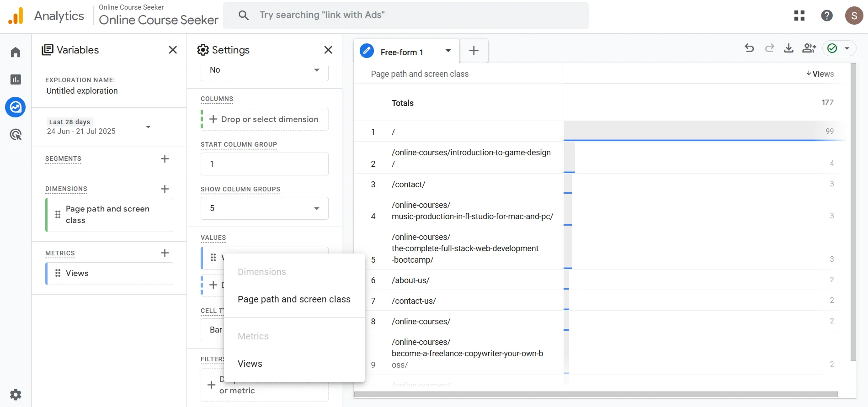Open the Google apps grid

[x=799, y=16]
